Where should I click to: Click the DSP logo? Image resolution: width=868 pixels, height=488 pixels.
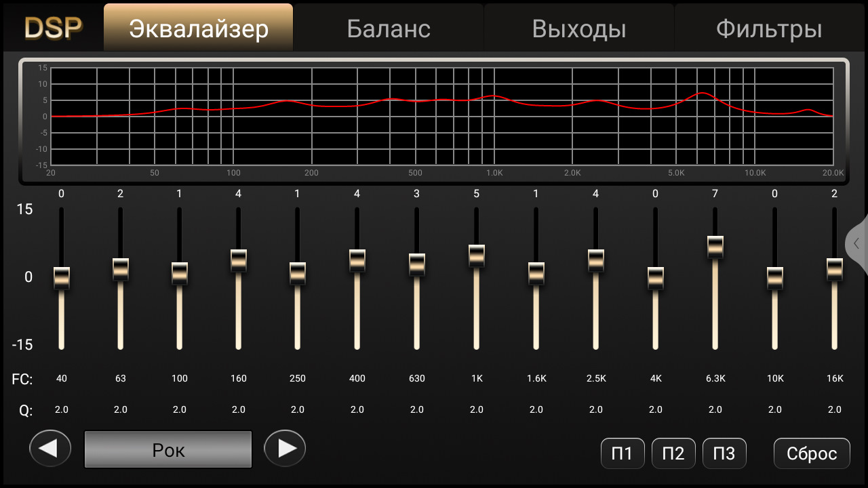tap(53, 28)
